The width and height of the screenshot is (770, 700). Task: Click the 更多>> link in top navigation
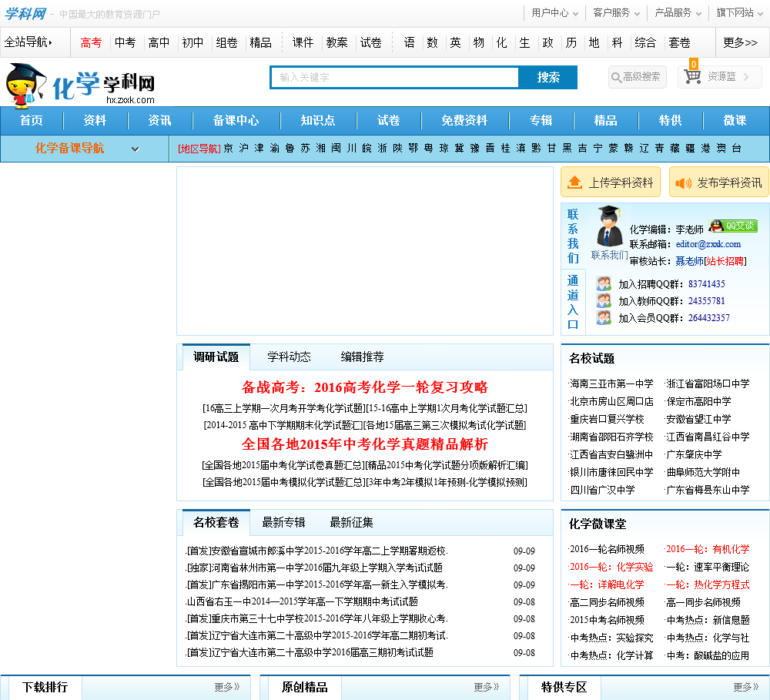(x=740, y=42)
